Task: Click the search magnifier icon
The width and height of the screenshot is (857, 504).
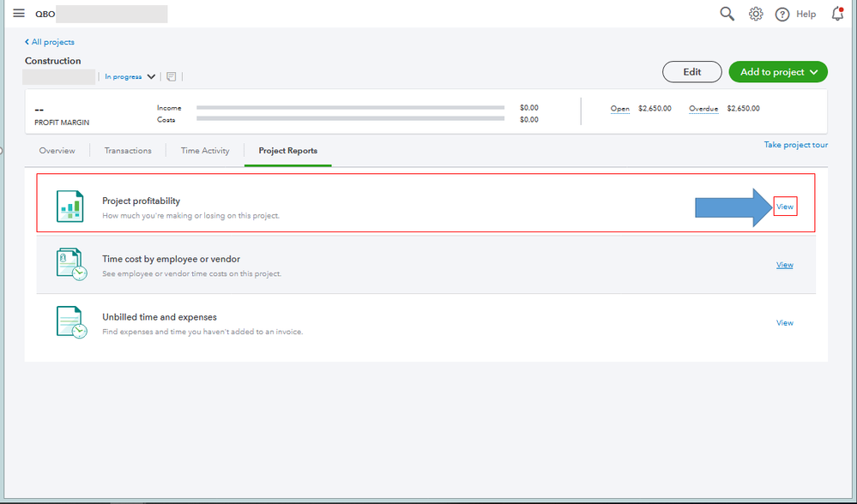Action: coord(727,14)
